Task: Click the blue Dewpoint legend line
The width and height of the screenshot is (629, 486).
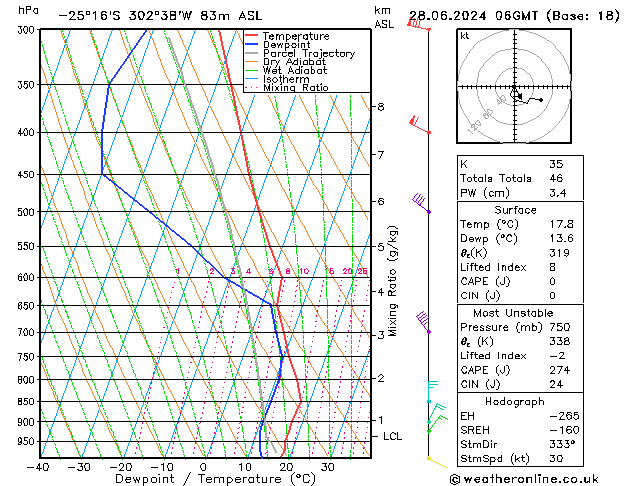Action: pos(251,45)
